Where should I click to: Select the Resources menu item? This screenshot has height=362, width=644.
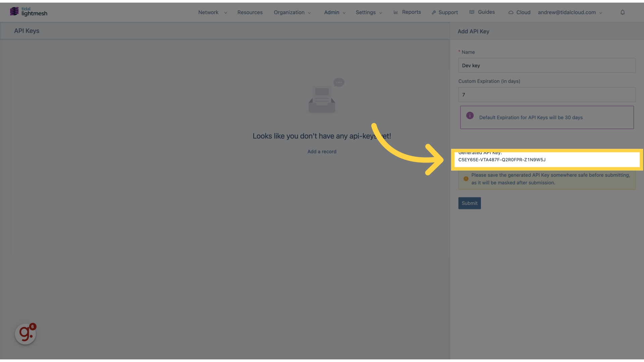[x=250, y=12]
